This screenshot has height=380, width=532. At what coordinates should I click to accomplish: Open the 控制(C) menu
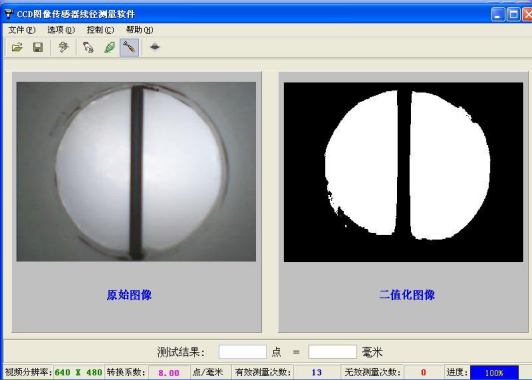(x=100, y=30)
